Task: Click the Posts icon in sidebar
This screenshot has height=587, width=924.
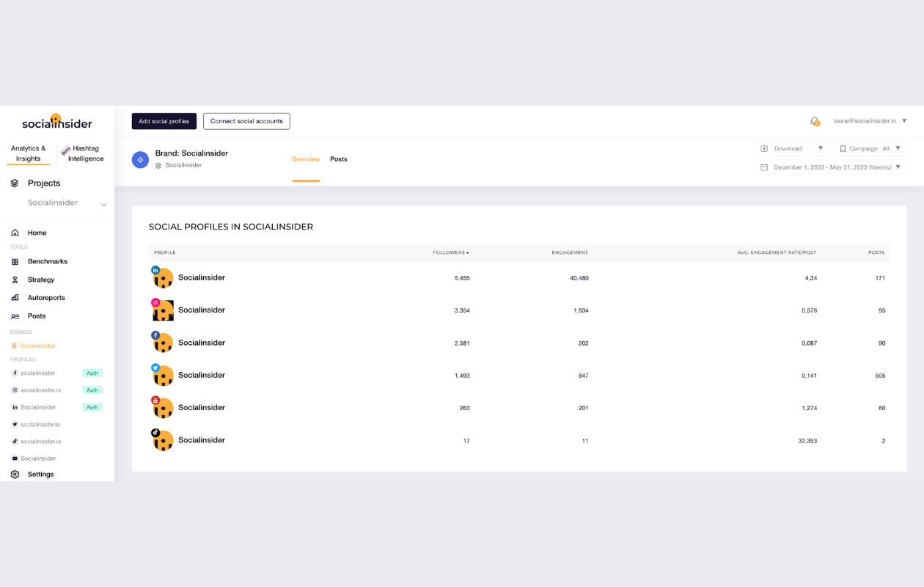Action: pyautogui.click(x=15, y=316)
